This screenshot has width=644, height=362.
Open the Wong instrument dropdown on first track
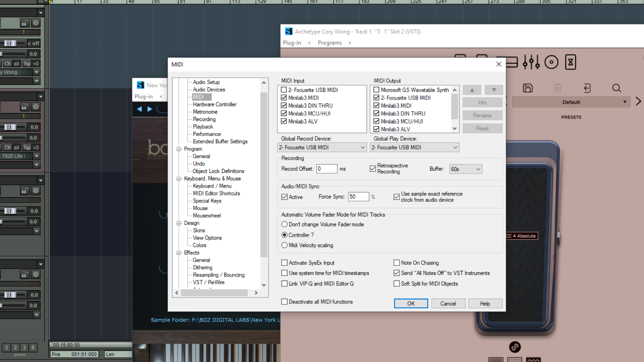coord(37,72)
